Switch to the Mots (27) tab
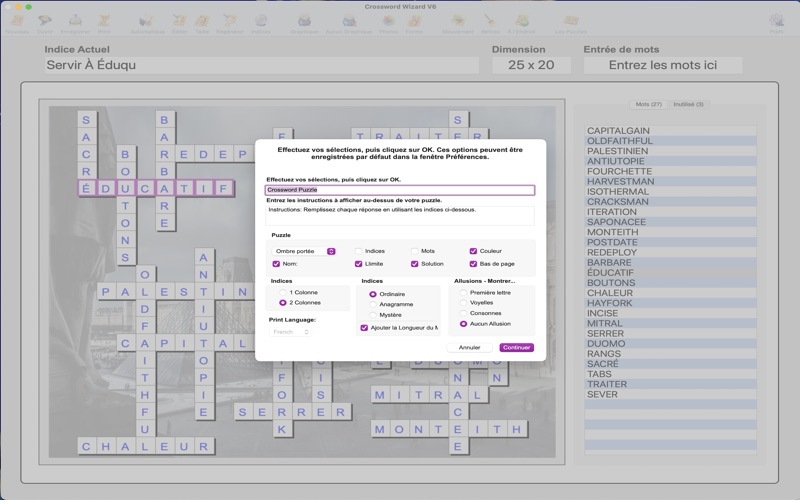The height and width of the screenshot is (500, 800). 648,104
